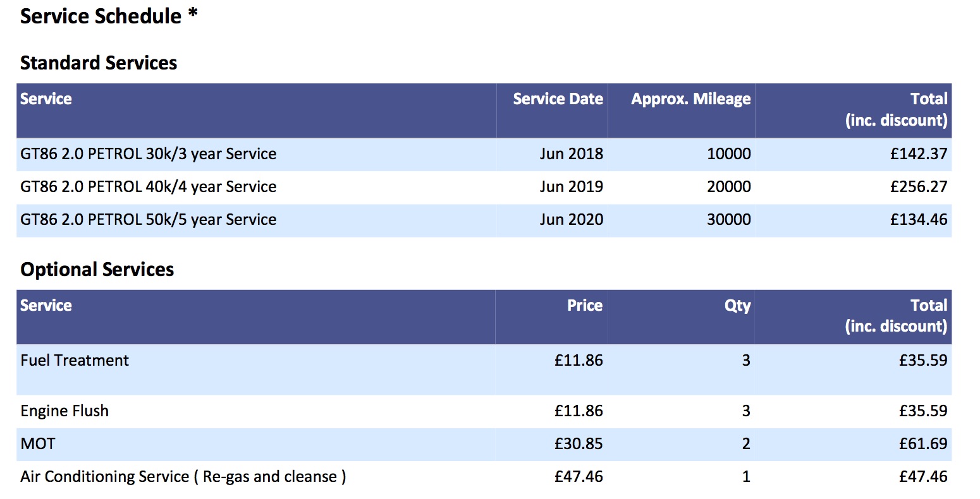Select the Engine Flush row

484,411
